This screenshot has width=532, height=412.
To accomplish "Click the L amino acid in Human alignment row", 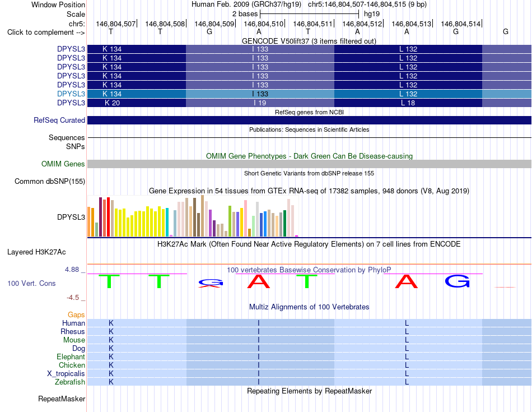I will click(407, 323).
